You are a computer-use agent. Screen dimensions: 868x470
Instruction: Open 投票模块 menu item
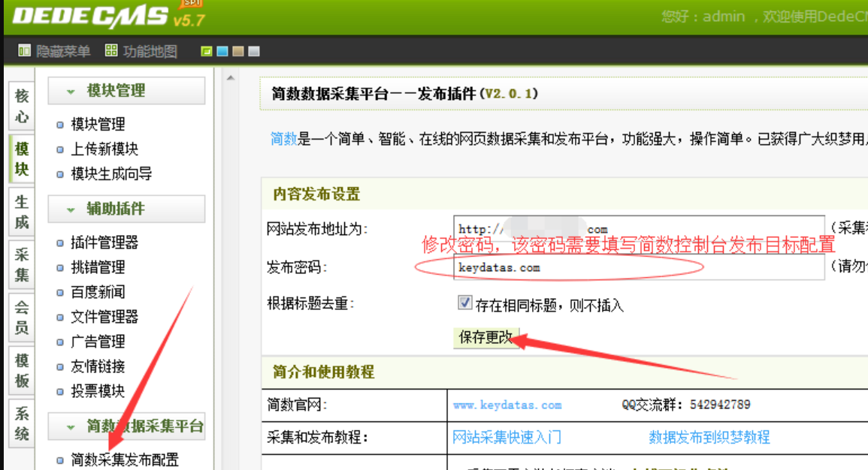[x=98, y=391]
